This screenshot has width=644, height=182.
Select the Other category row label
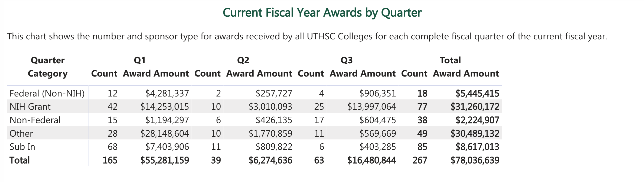click(x=21, y=134)
